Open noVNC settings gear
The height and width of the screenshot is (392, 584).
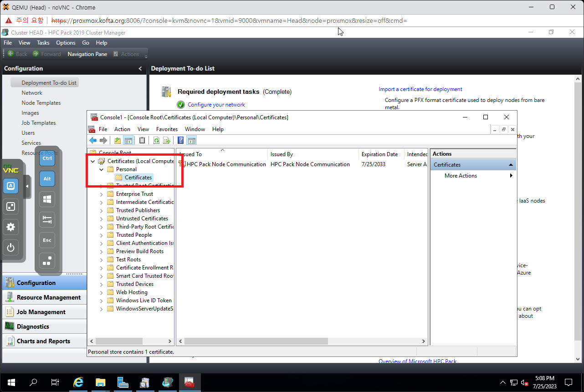coord(11,227)
